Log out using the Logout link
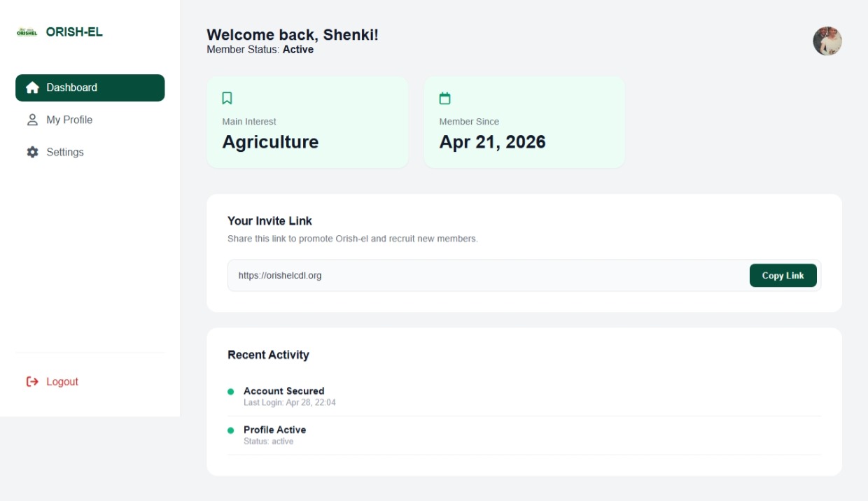This screenshot has height=501, width=868. [x=62, y=381]
